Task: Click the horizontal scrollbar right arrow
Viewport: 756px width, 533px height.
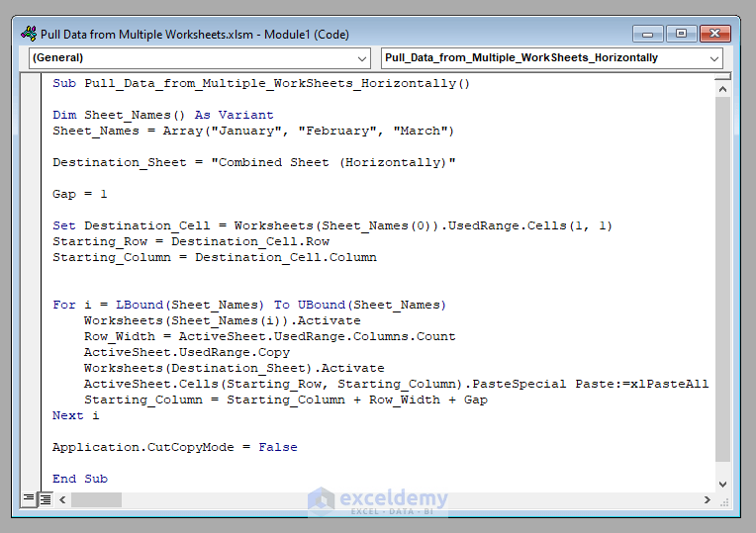Action: 707,499
